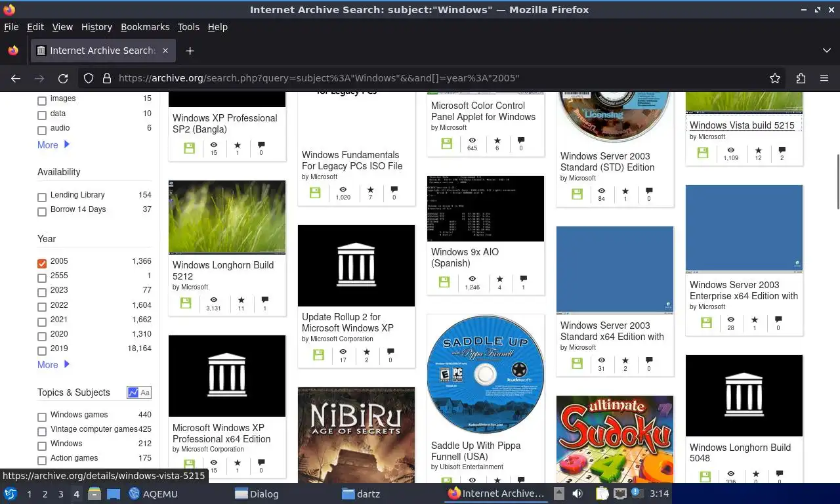Enable the Lending Library availability filter
The image size is (840, 504).
click(x=42, y=197)
